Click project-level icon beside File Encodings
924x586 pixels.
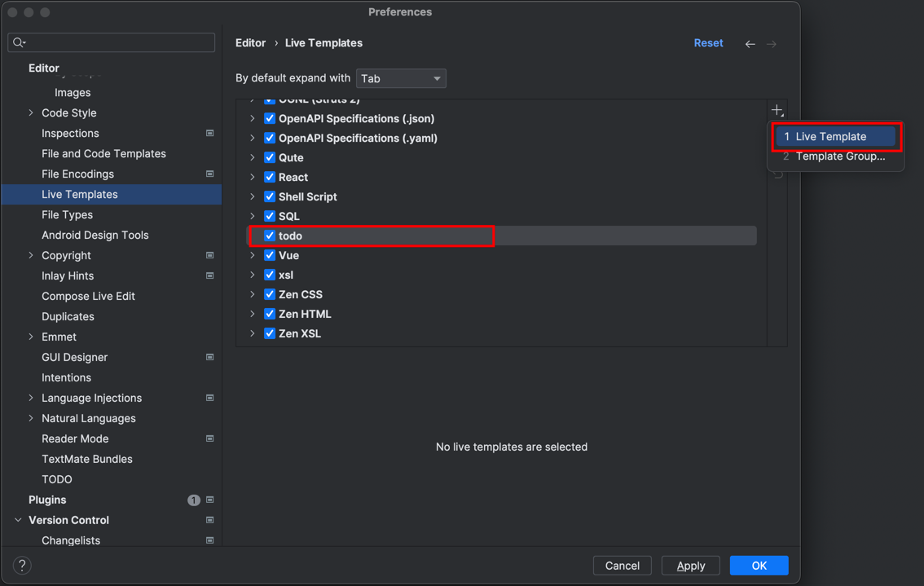tap(209, 174)
